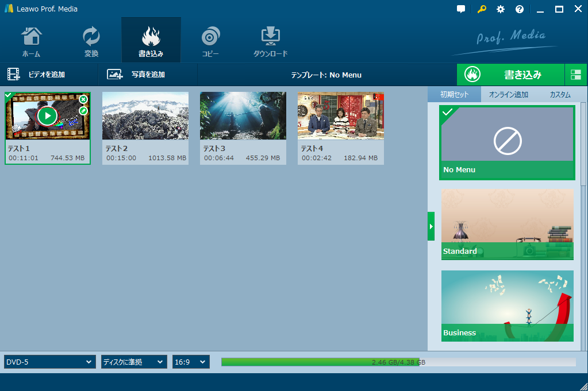588x391 pixels.
Task: Switch to the カスタム tab
Action: pos(560,95)
